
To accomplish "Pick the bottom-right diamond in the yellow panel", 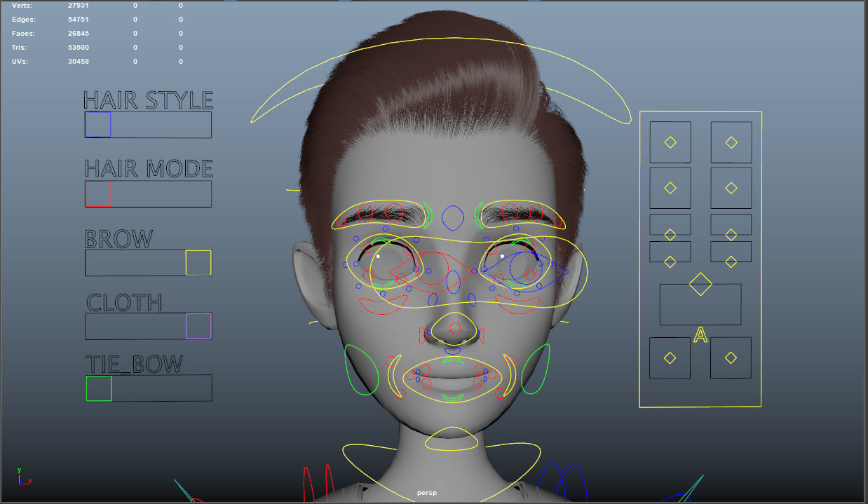I will tap(731, 358).
